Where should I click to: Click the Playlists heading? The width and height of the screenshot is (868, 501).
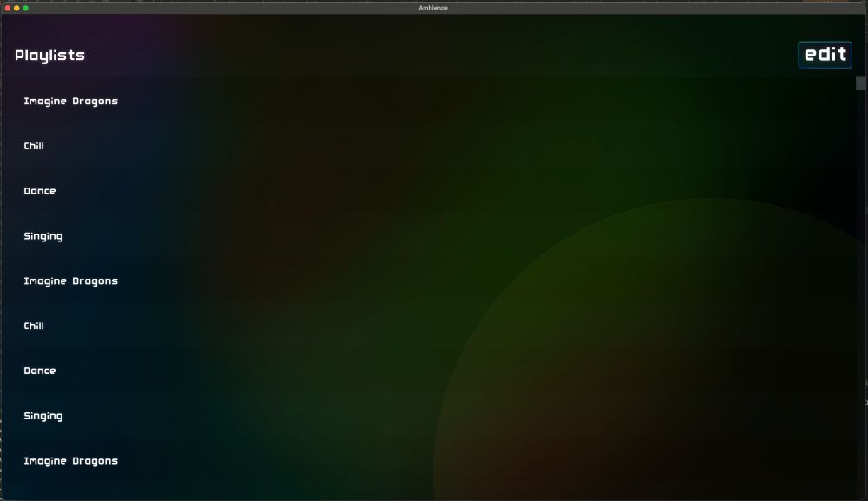point(49,56)
